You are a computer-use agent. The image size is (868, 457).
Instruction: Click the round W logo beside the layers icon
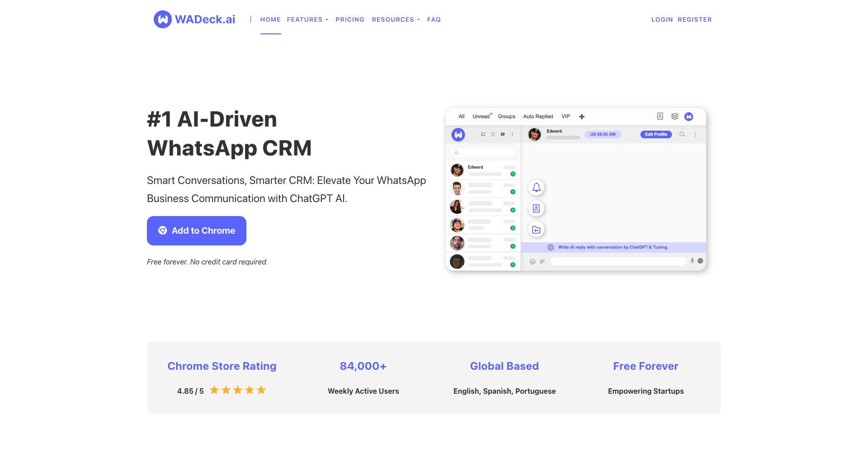(x=689, y=117)
